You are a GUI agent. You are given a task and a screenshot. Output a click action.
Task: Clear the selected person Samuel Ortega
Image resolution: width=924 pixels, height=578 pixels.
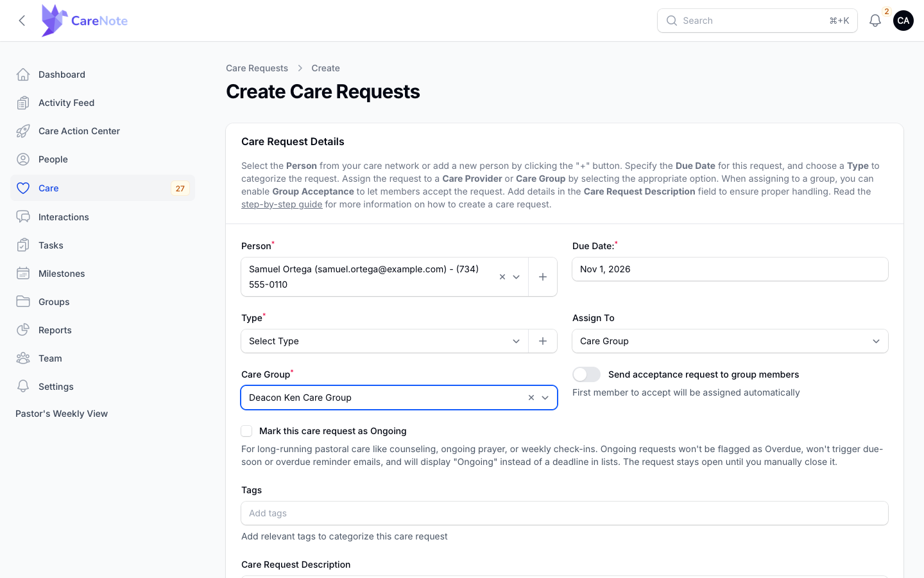point(502,277)
